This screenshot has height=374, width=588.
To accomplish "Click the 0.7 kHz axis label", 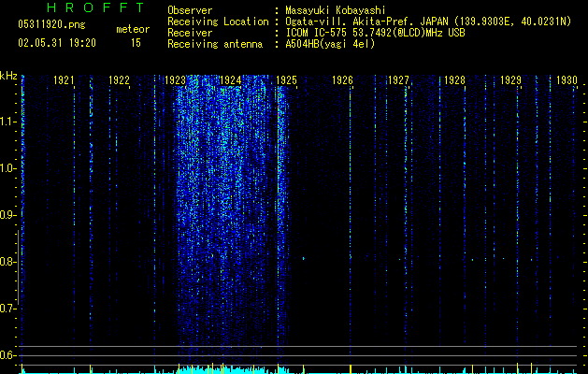I will pyautogui.click(x=8, y=309).
